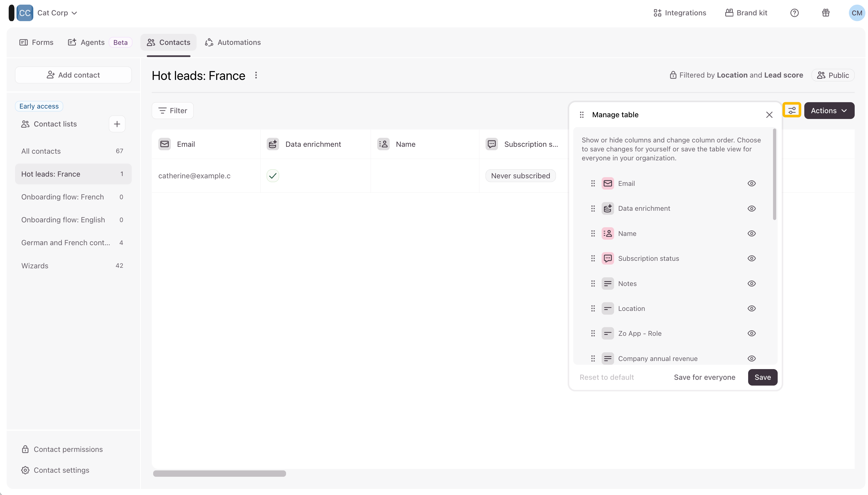Screen dimensions: 868x495
Task: Toggle visibility of Subscription status column
Action: pos(751,258)
